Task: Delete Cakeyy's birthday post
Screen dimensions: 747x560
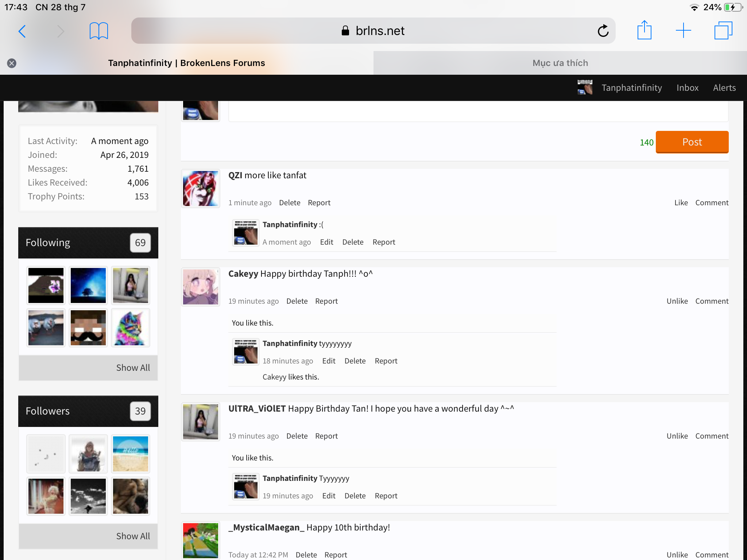Action: (x=297, y=301)
